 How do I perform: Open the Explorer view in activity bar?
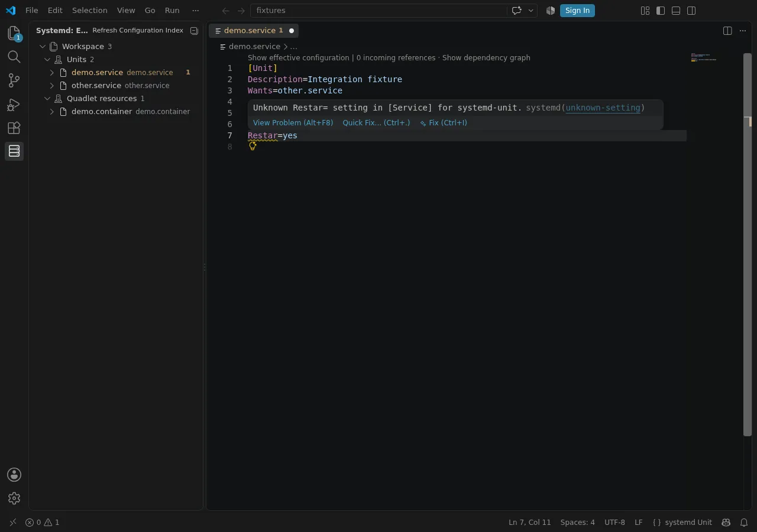point(14,34)
